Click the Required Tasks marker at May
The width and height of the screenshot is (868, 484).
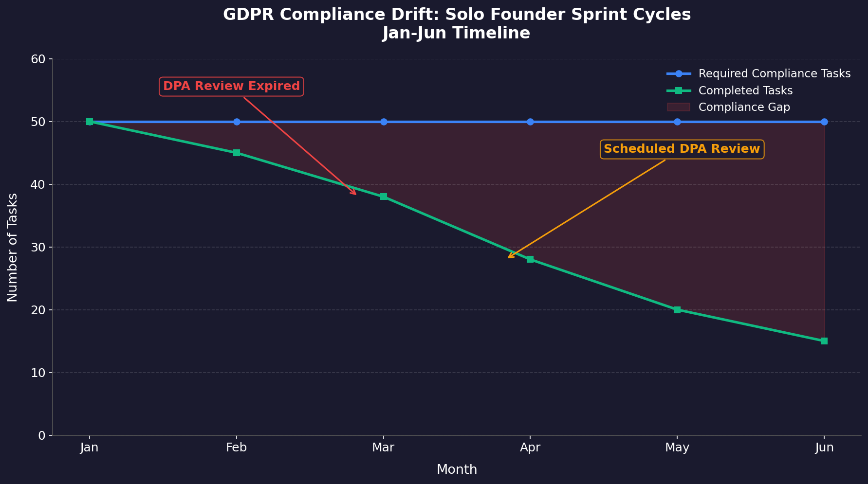(677, 122)
